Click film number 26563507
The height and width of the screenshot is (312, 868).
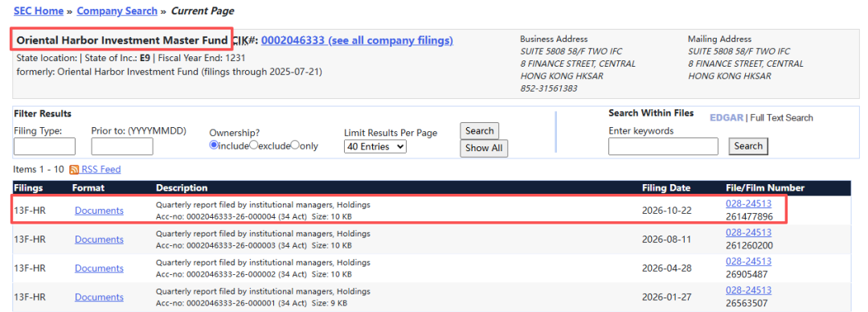click(x=747, y=303)
